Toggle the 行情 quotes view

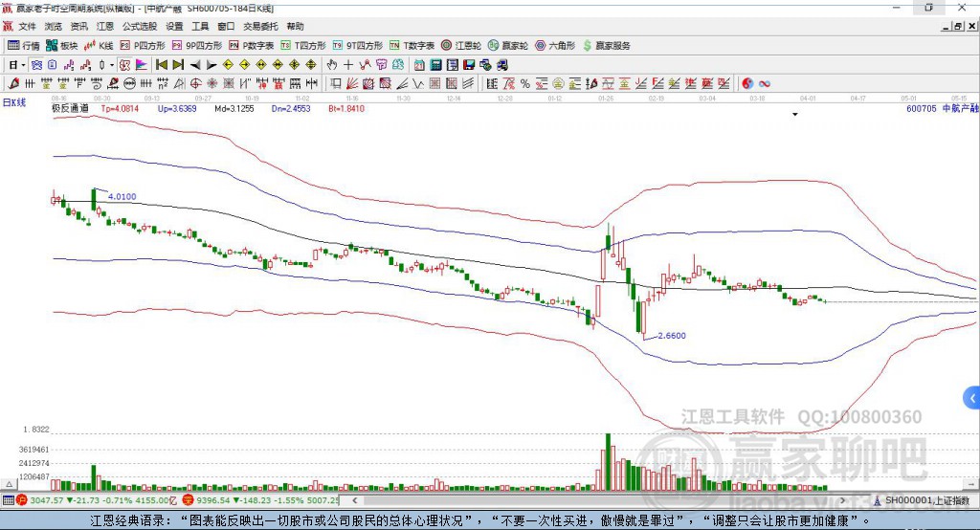(x=24, y=46)
